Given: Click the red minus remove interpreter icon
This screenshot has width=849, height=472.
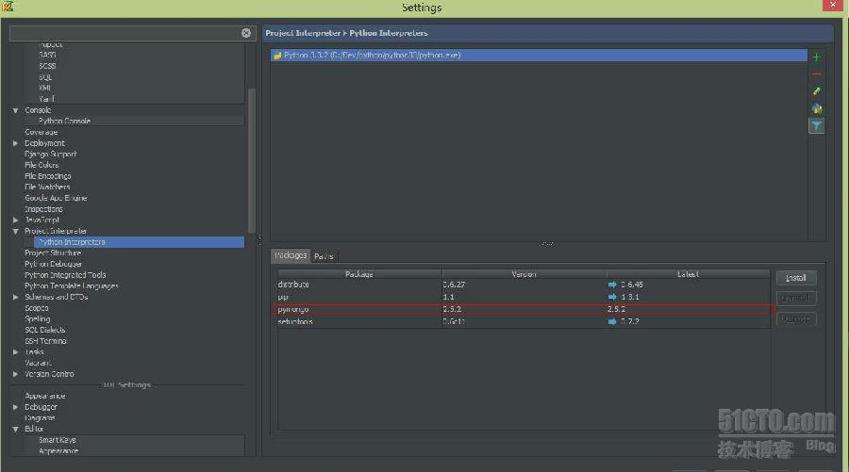Looking at the screenshot, I should (x=816, y=75).
